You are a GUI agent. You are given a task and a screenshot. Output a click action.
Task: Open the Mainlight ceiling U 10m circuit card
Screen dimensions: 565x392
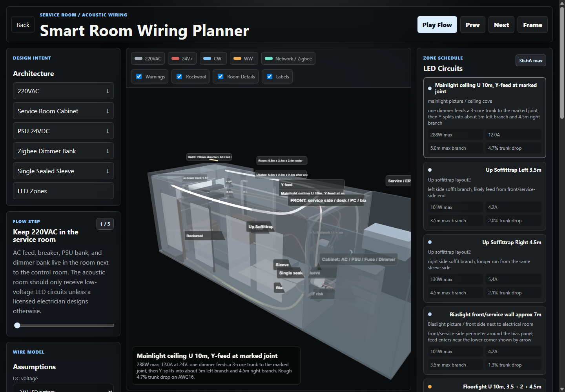click(x=485, y=118)
